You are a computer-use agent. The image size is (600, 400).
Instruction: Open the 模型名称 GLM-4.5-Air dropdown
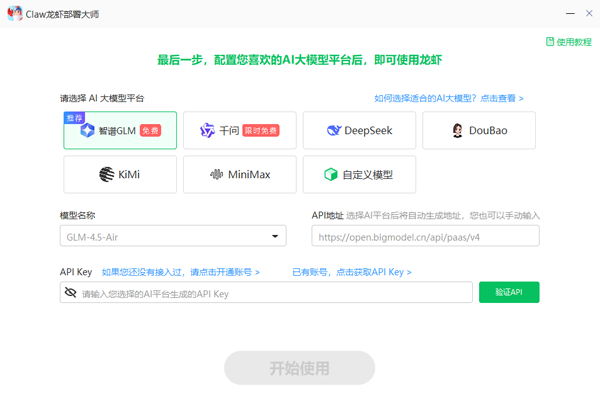[172, 236]
